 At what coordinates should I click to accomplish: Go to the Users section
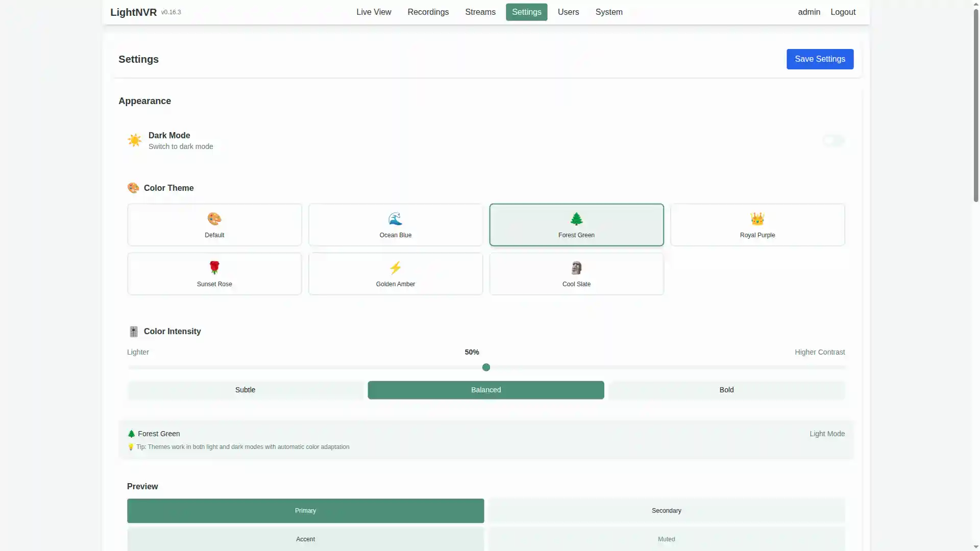568,12
